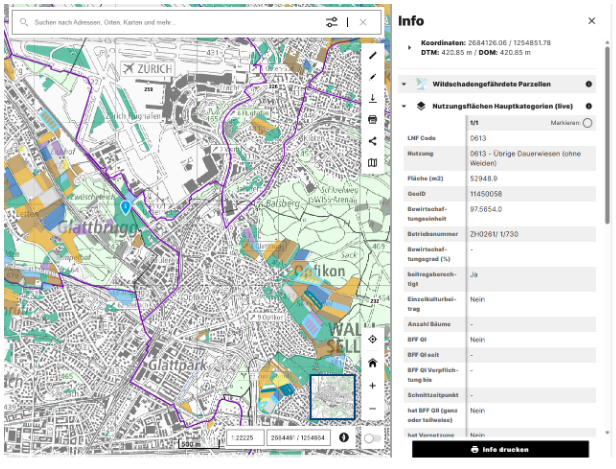This screenshot has width=616, height=469.
Task: Open the print map tool
Action: [372, 119]
